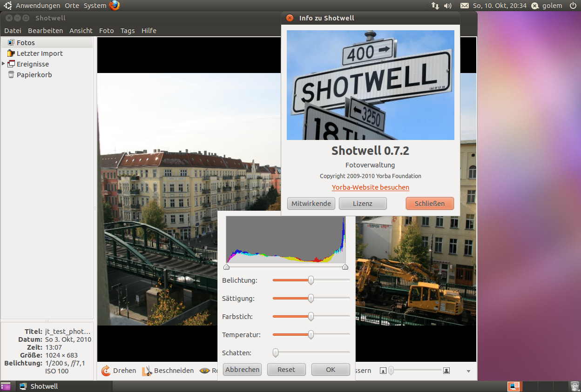Image resolution: width=581 pixels, height=392 pixels.
Task: Open the trash icon in bottom panel
Action: (574, 386)
